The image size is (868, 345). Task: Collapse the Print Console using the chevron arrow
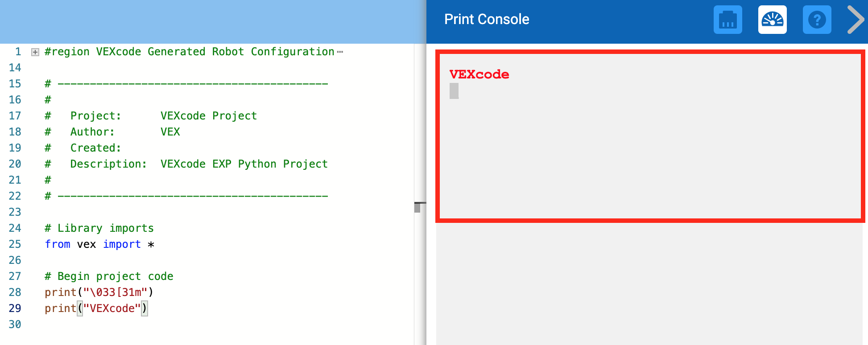(855, 20)
